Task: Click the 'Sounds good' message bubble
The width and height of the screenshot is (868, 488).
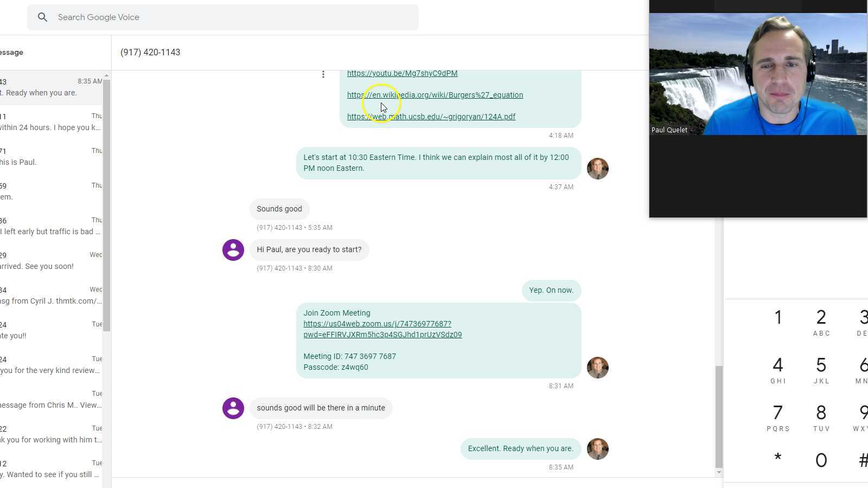Action: click(x=279, y=209)
